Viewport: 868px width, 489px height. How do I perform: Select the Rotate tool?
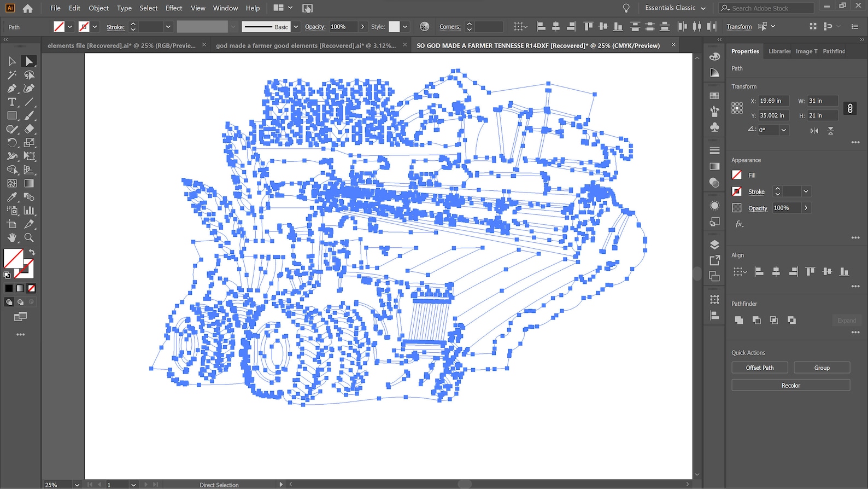point(11,142)
